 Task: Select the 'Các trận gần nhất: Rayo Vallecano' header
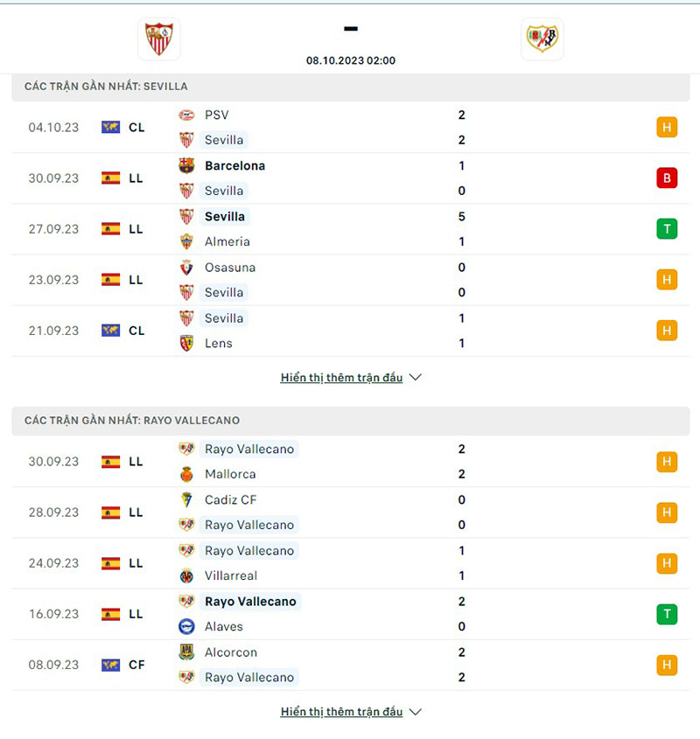132,421
